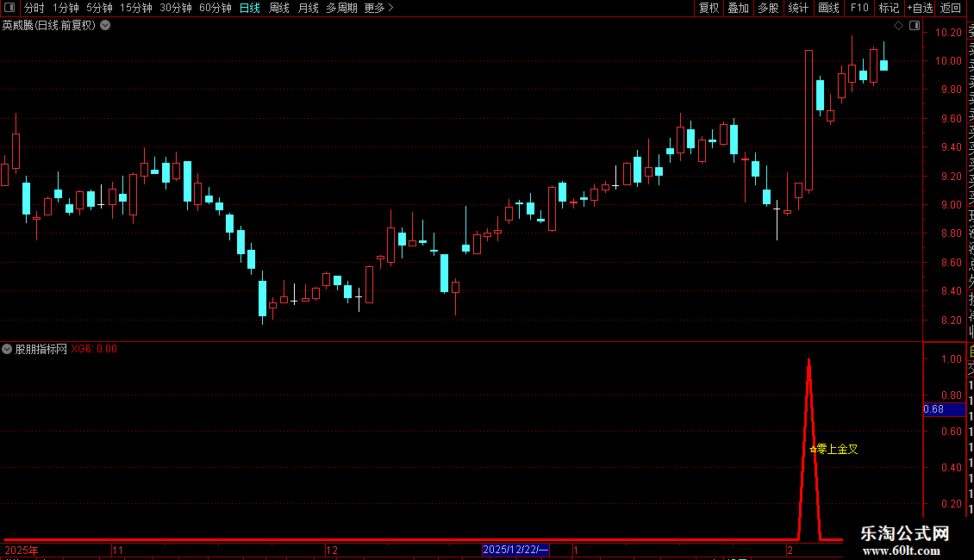
Task: Select the 日线 daily period tab
Action: click(250, 8)
